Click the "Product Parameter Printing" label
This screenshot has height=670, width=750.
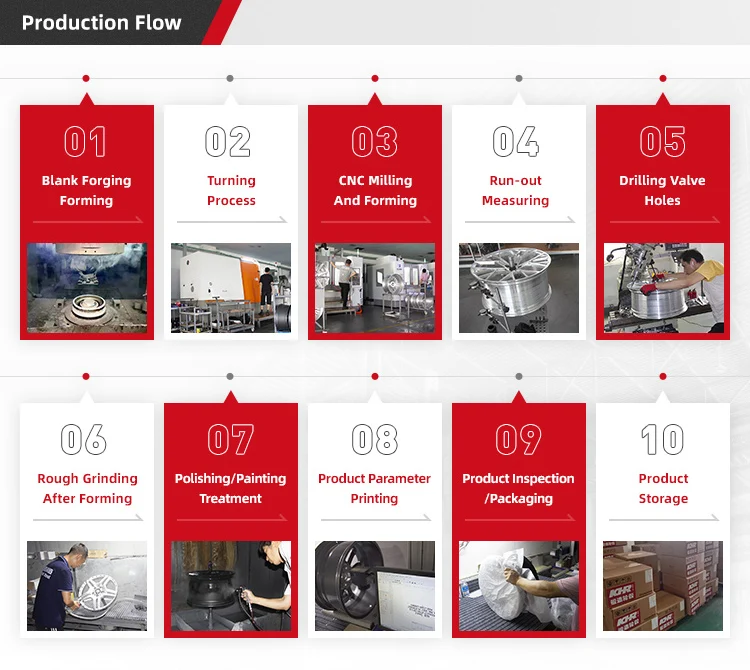point(375,488)
